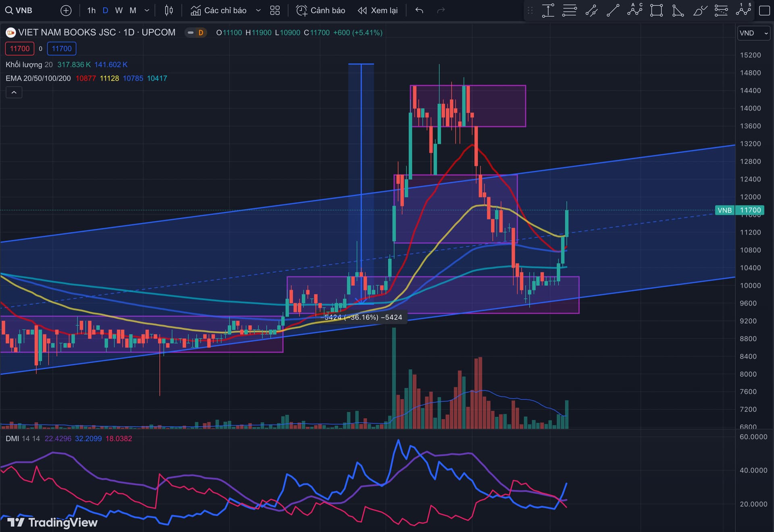Select the rectangle drawing tool
Viewport: 774px width, 532px height.
656,10
